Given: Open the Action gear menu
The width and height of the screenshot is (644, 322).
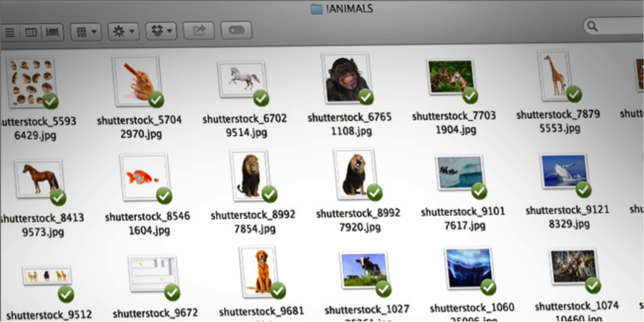Looking at the screenshot, I should 123,31.
